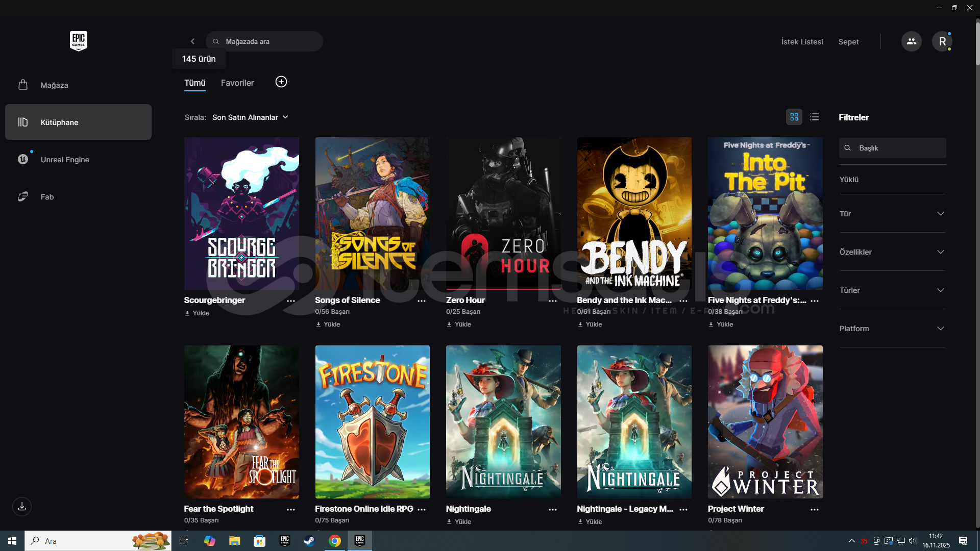This screenshot has height=551, width=980.
Task: Open the downloads icon in sidebar
Action: [22, 507]
